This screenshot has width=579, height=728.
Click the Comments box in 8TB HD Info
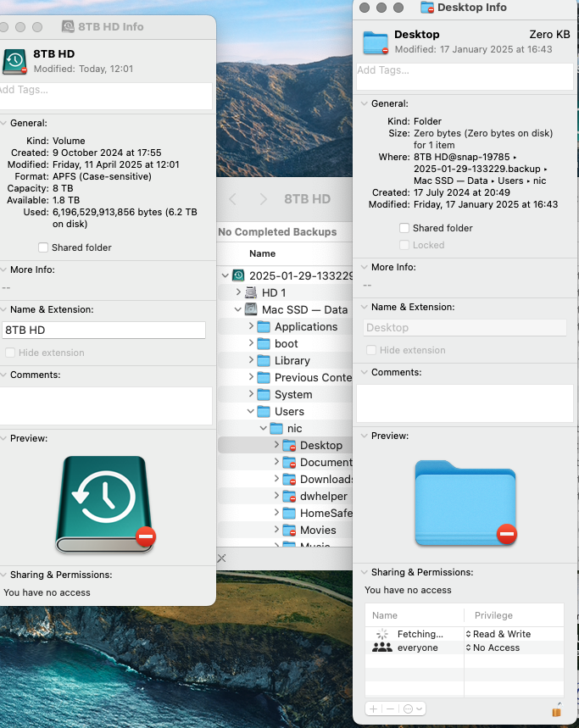tap(106, 406)
